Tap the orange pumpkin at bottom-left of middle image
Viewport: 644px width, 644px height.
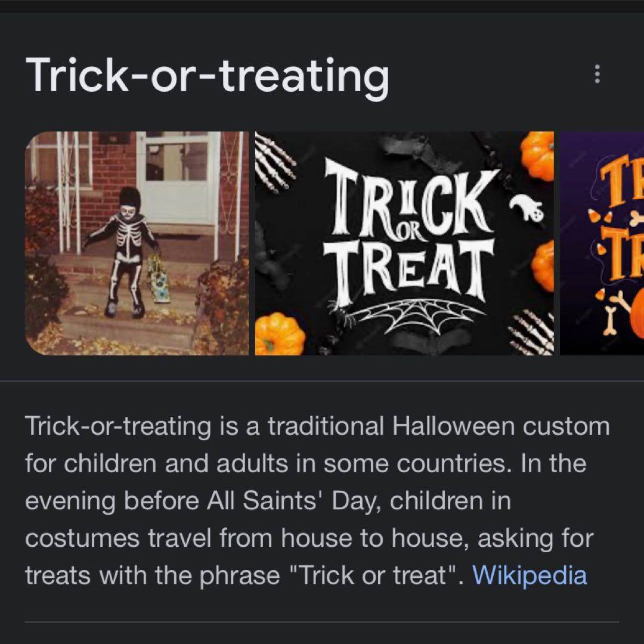279,334
